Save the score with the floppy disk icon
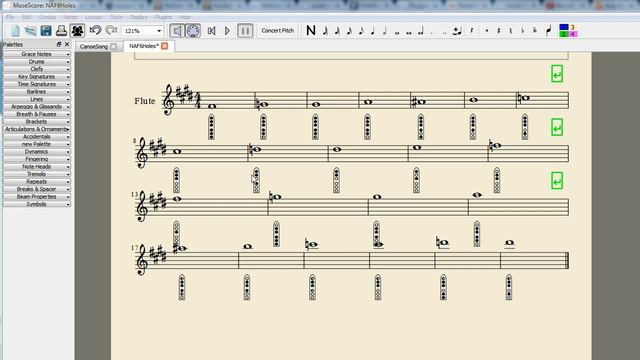The height and width of the screenshot is (360, 640). (46, 31)
